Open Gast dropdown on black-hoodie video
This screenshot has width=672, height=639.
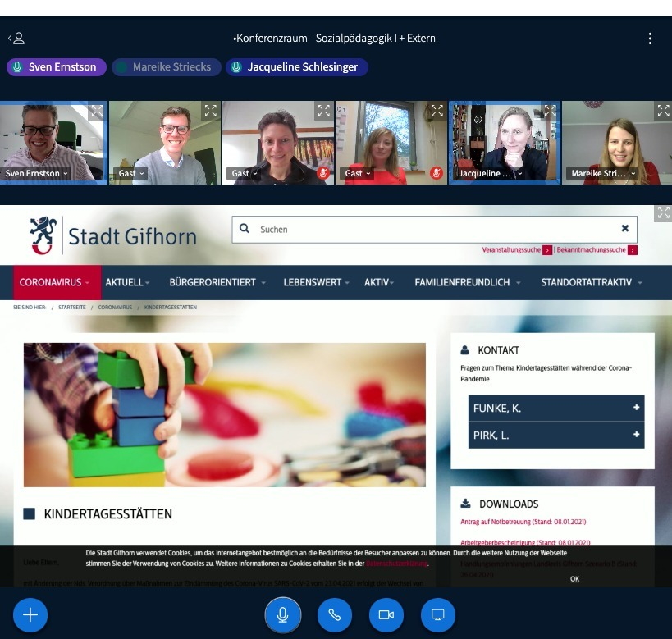tap(244, 174)
